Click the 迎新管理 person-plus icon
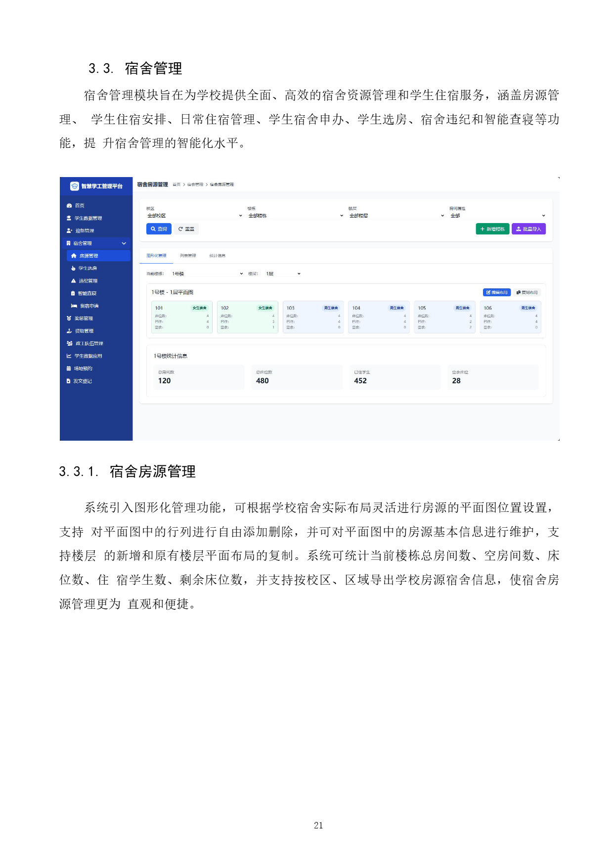The width and height of the screenshot is (613, 868). 69,230
